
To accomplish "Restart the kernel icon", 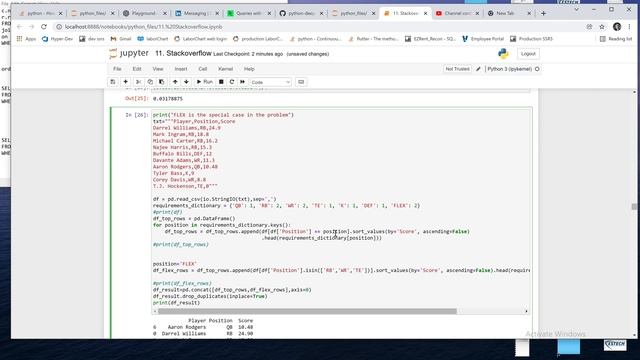I will coord(232,82).
